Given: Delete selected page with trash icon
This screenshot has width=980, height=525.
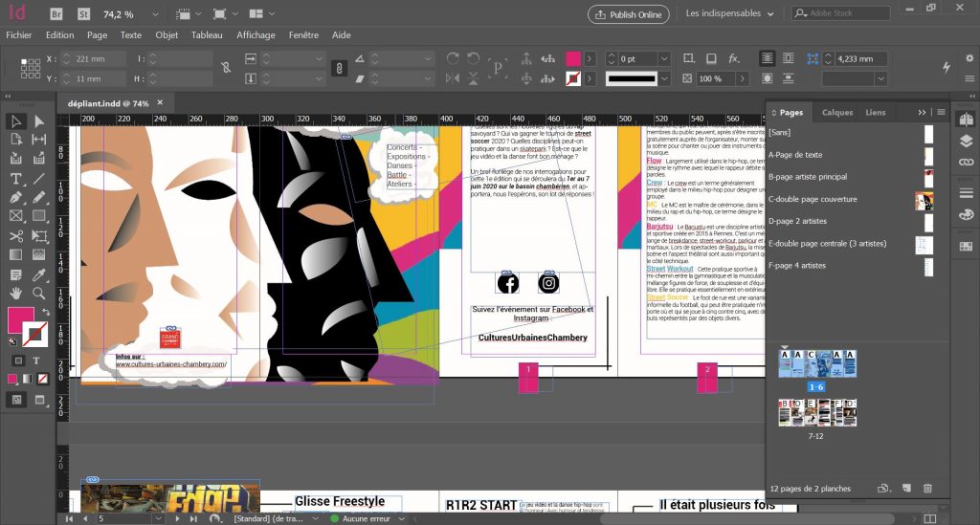Looking at the screenshot, I should pos(927,489).
